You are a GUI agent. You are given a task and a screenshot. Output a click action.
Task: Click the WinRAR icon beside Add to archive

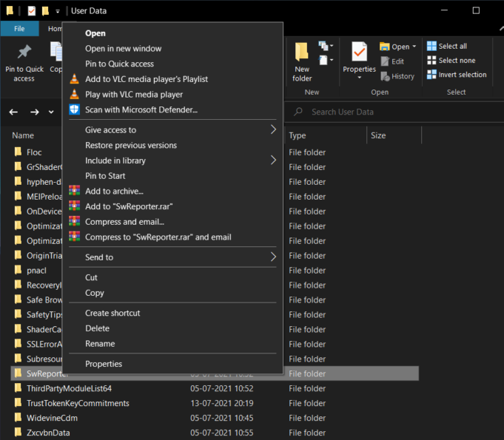74,191
